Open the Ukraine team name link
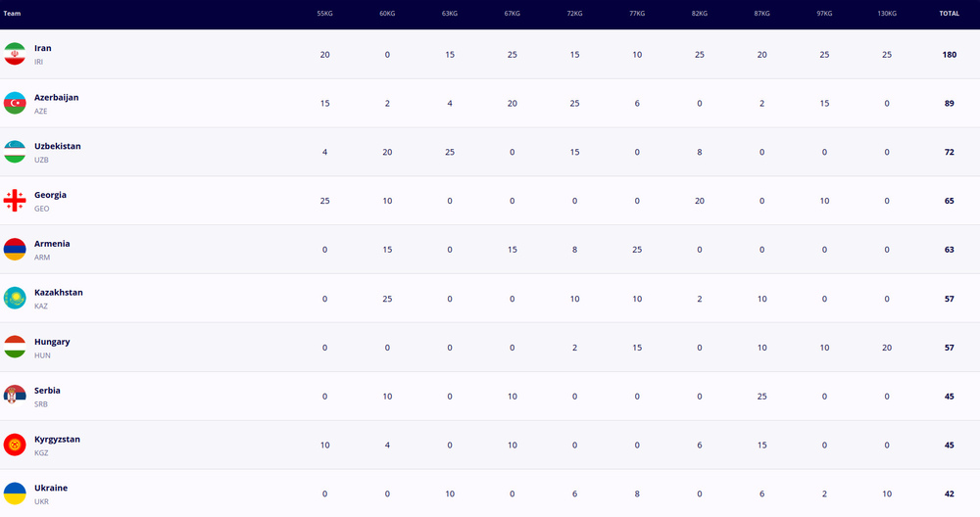This screenshot has width=980, height=517. [51, 488]
